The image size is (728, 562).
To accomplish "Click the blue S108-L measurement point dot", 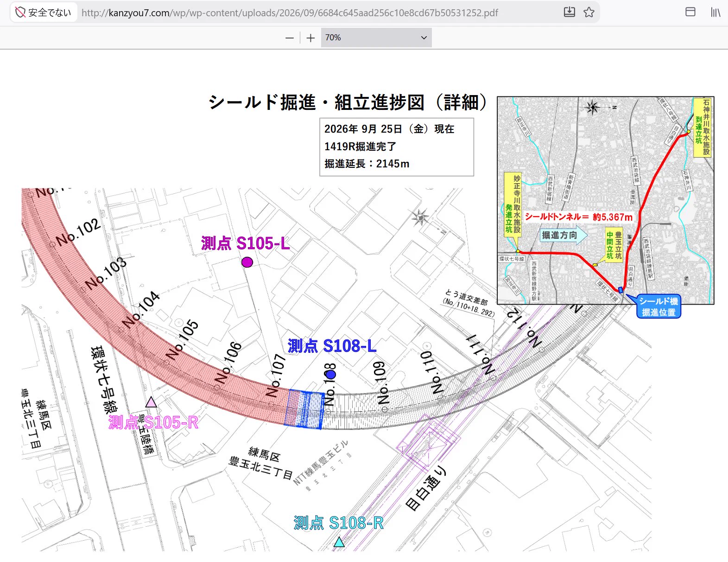I will (x=330, y=374).
